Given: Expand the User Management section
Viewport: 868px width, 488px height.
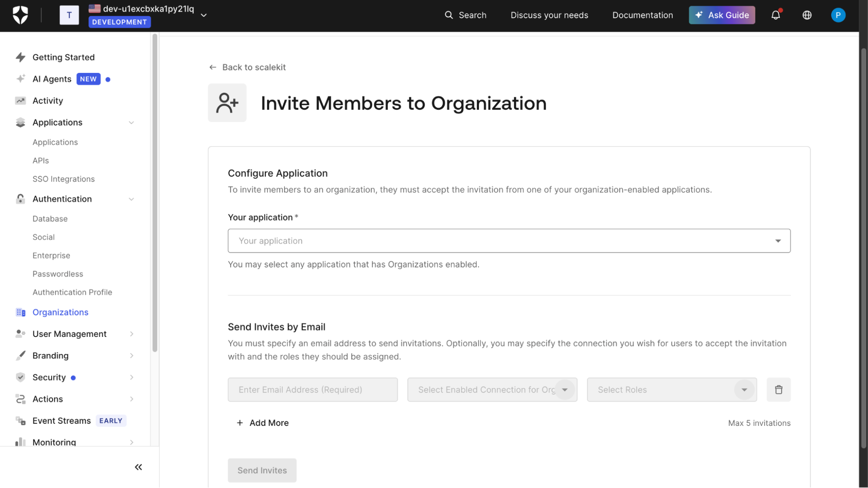Looking at the screenshot, I should (x=131, y=334).
